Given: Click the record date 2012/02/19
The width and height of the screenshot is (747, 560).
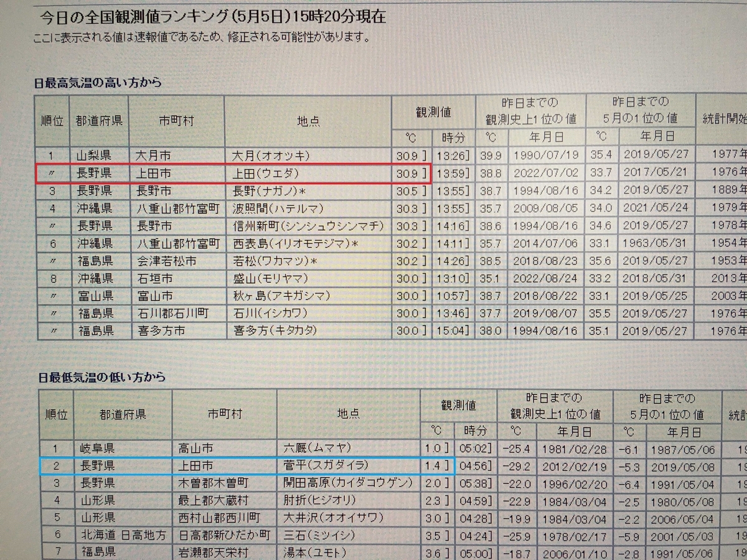Looking at the screenshot, I should (x=573, y=465).
